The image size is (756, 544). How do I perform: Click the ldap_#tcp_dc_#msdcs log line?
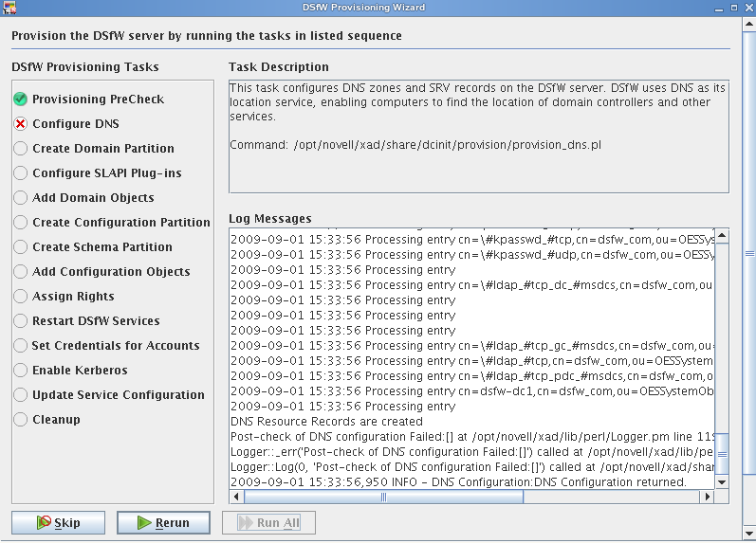[x=472, y=285]
